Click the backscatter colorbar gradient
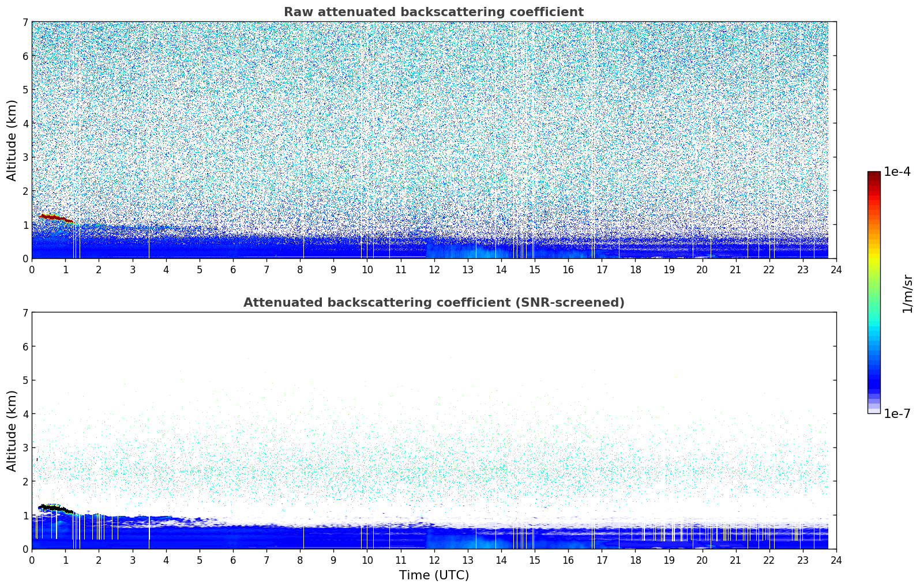Screen dimensions: 920x588 tap(874, 292)
